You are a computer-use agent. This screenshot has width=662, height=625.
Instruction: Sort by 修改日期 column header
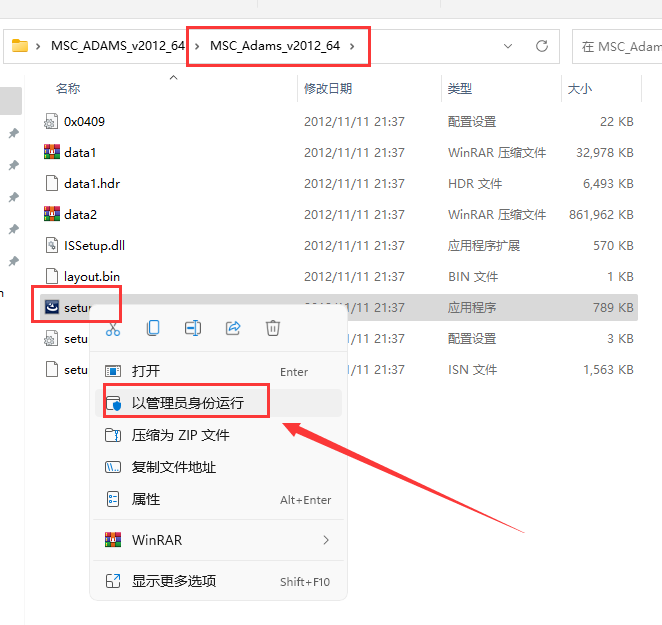328,89
